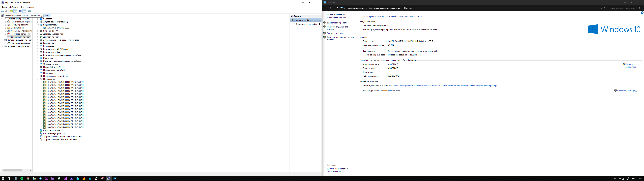This screenshot has height=181, width=644.
Task: Click the РУС language indicator in the tray
Action: point(633,178)
